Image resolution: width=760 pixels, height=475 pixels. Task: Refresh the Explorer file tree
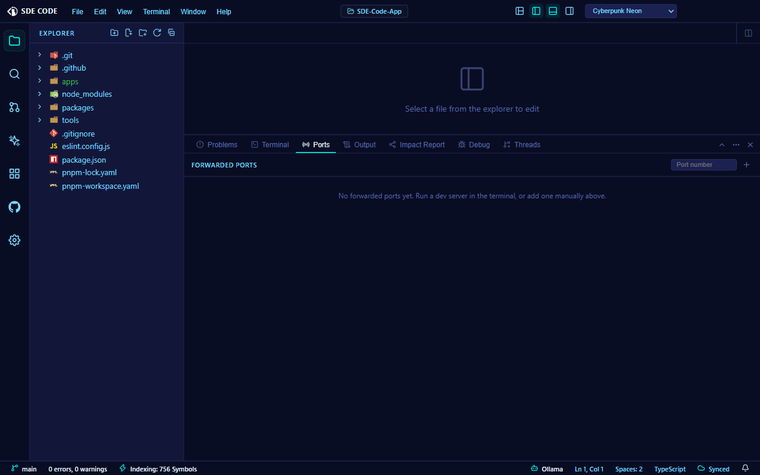pos(157,32)
